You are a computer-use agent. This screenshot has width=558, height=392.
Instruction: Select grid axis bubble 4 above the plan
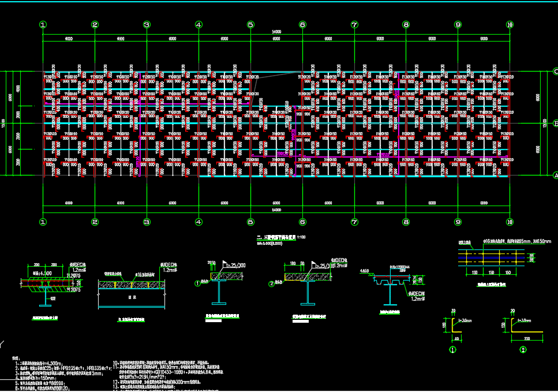(x=199, y=25)
